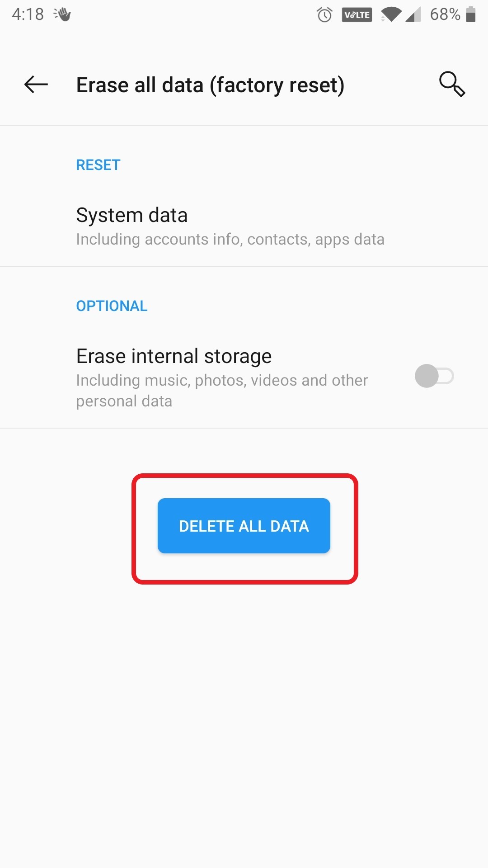Tap the hand gesture icon near the clock
Image resolution: width=488 pixels, height=868 pixels.
tap(63, 14)
